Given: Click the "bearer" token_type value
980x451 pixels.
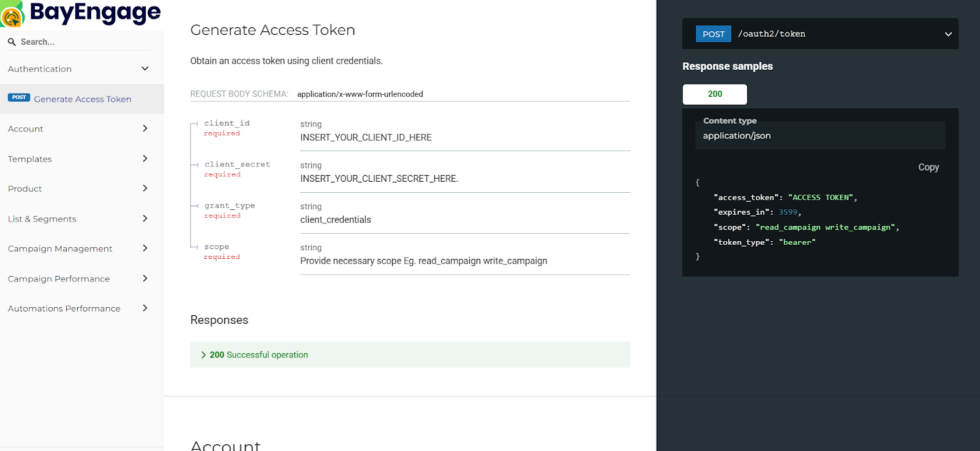Looking at the screenshot, I should click(x=797, y=242).
